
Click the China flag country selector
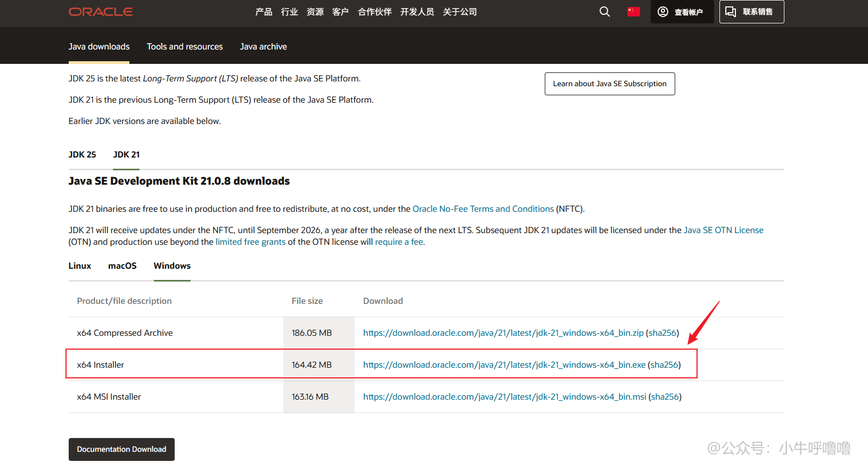click(633, 12)
